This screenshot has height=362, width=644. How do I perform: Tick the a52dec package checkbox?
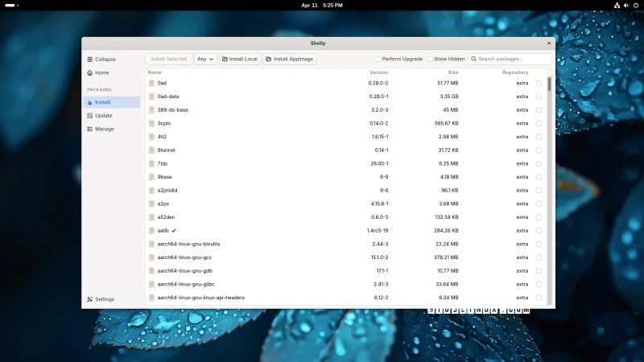pos(539,217)
